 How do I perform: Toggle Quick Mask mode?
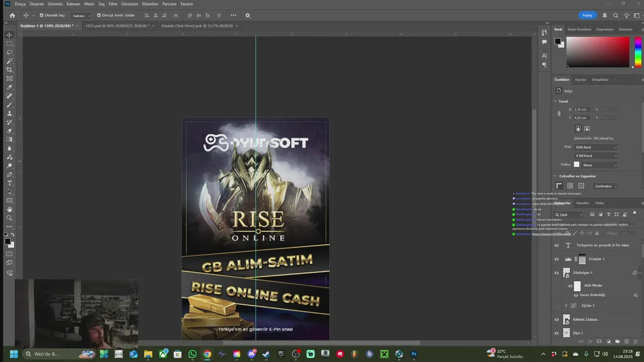tap(10, 254)
